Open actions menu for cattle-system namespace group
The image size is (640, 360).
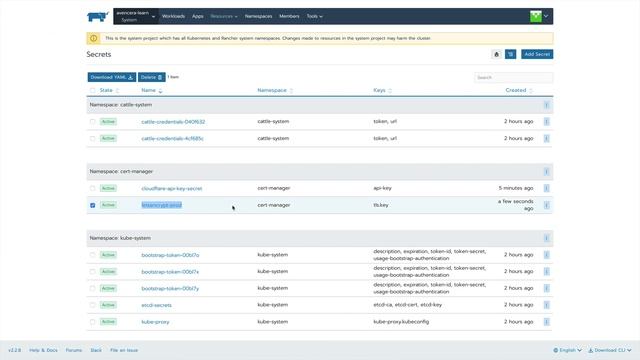point(546,105)
